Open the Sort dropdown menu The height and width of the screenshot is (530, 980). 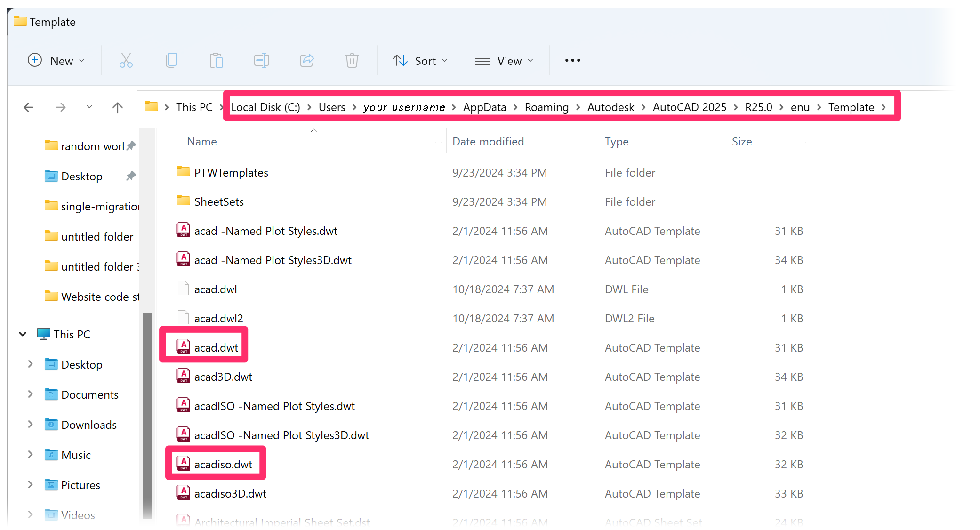[x=420, y=61]
